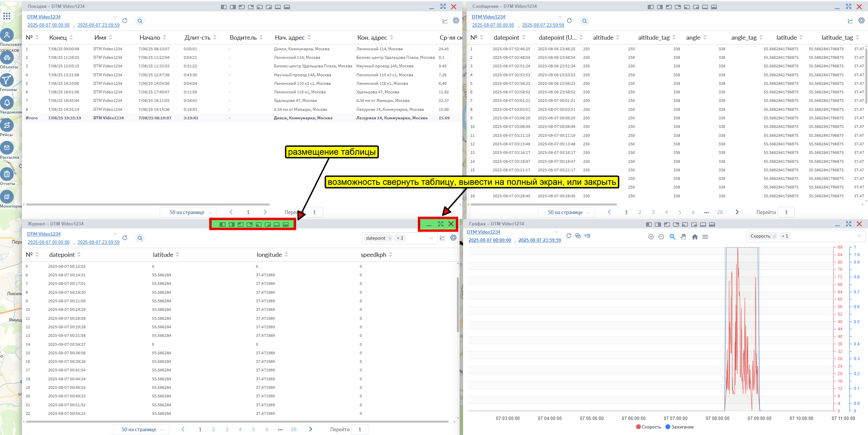The width and height of the screenshot is (868, 435).
Task: Open the Геозоны sidebar icon
Action: [x=7, y=80]
